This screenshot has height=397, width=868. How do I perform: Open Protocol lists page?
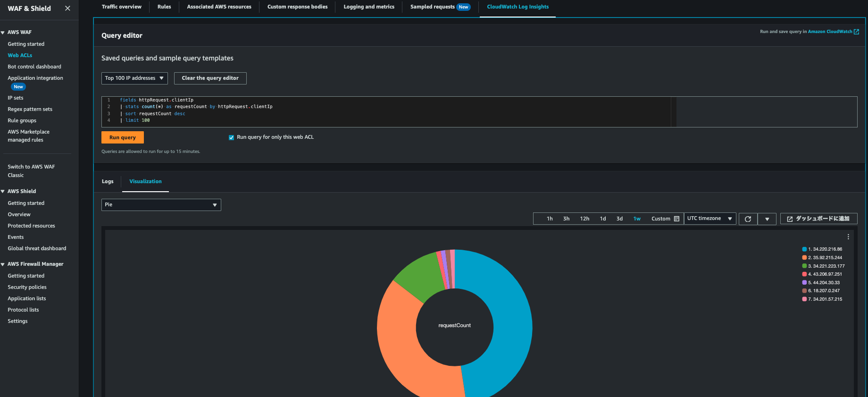(24, 310)
